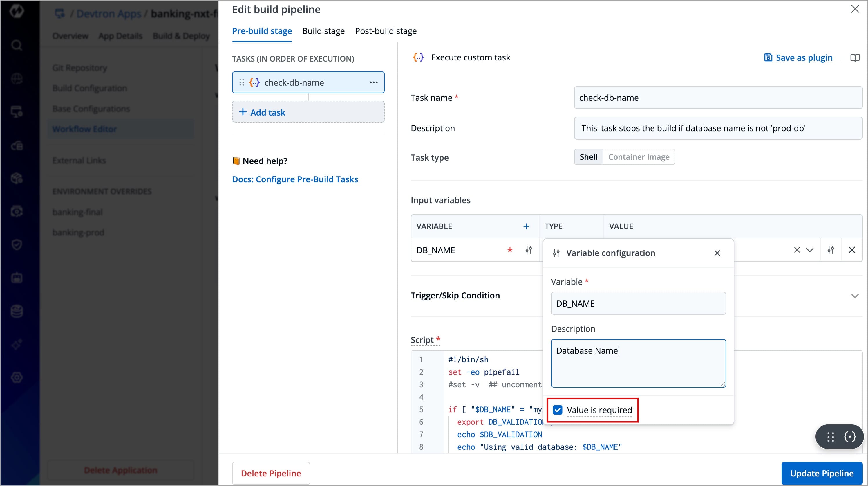Click the plus icon to add input variable
The height and width of the screenshot is (486, 868).
(526, 226)
